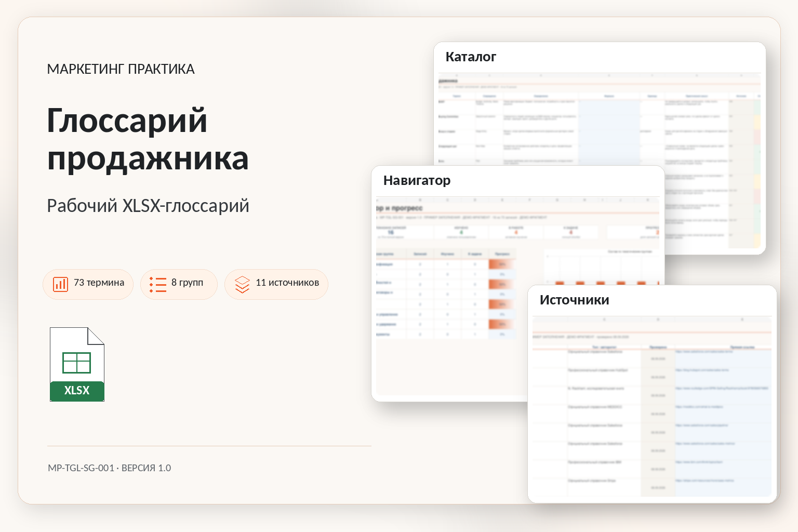Click the МАРКЕТИНГ ПРАКТИКА heading

[121, 69]
